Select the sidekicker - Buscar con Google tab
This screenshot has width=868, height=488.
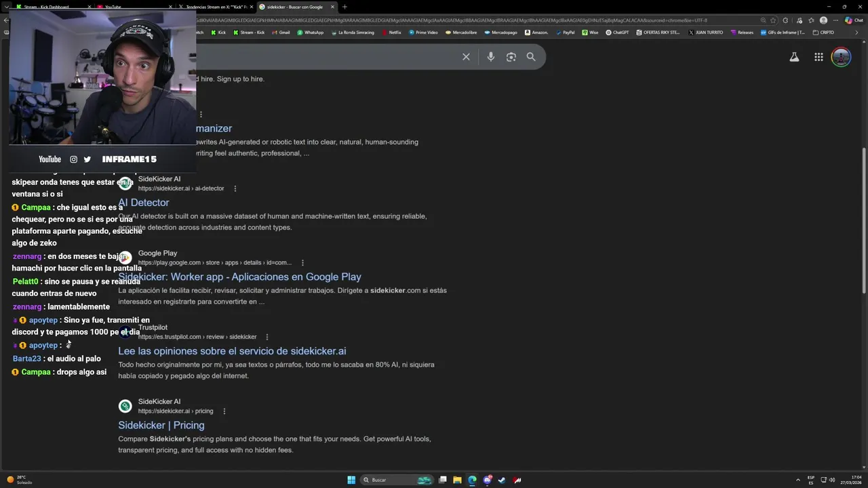(x=297, y=7)
